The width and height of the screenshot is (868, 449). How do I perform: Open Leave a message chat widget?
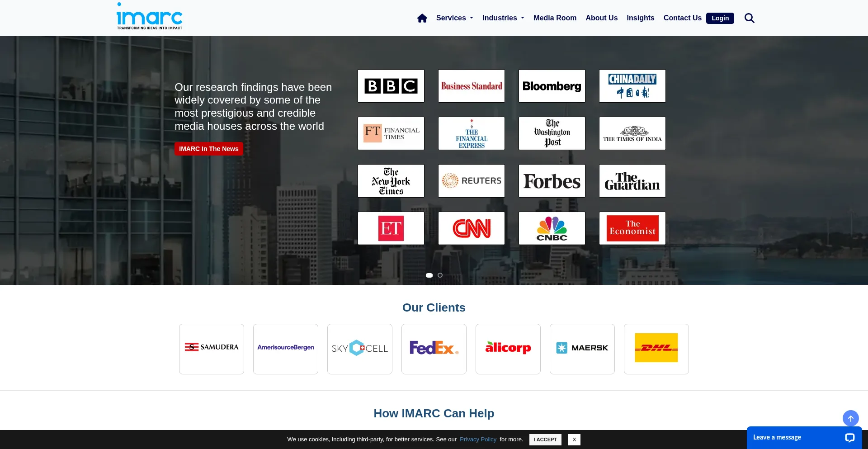point(804,438)
